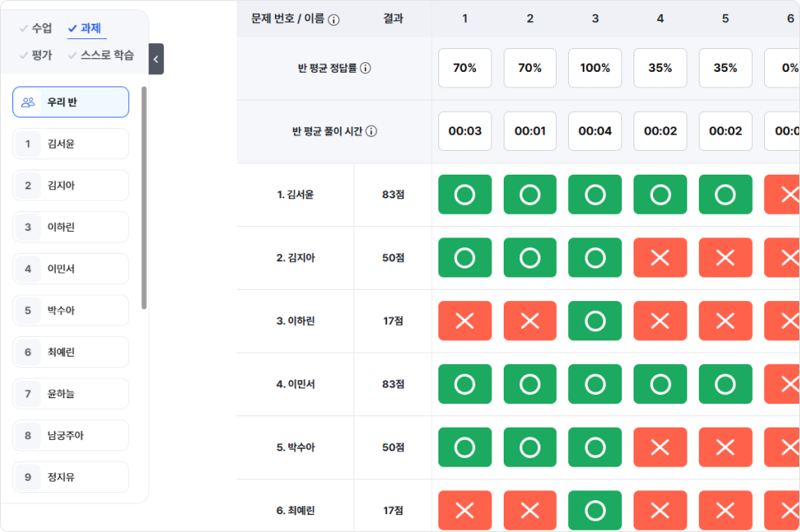Click info icon next to 문제 번호 / 이름

334,20
